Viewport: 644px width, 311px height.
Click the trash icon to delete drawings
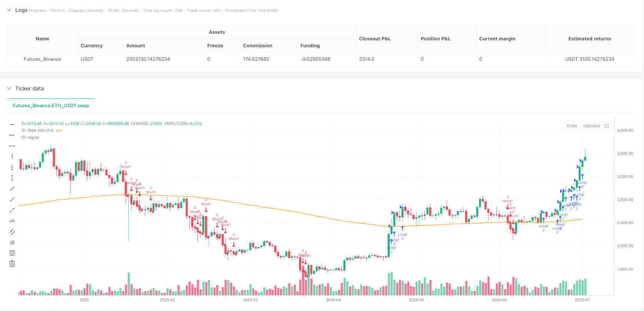12,263
